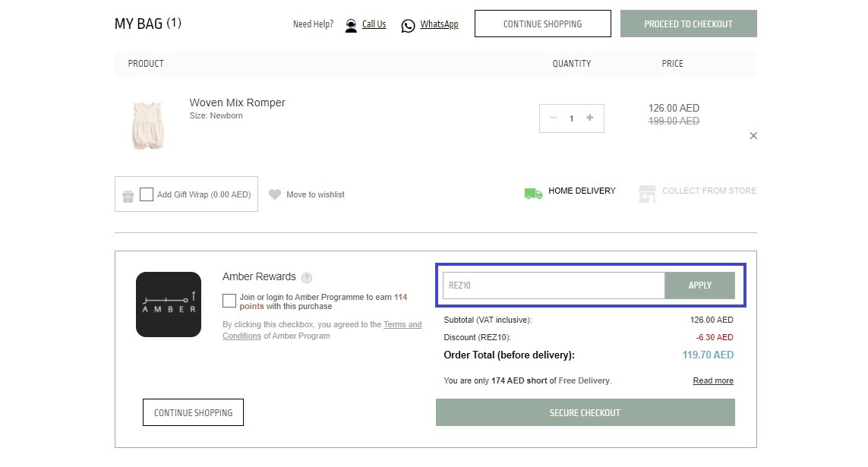Select the green Home Delivery truck icon

(533, 193)
